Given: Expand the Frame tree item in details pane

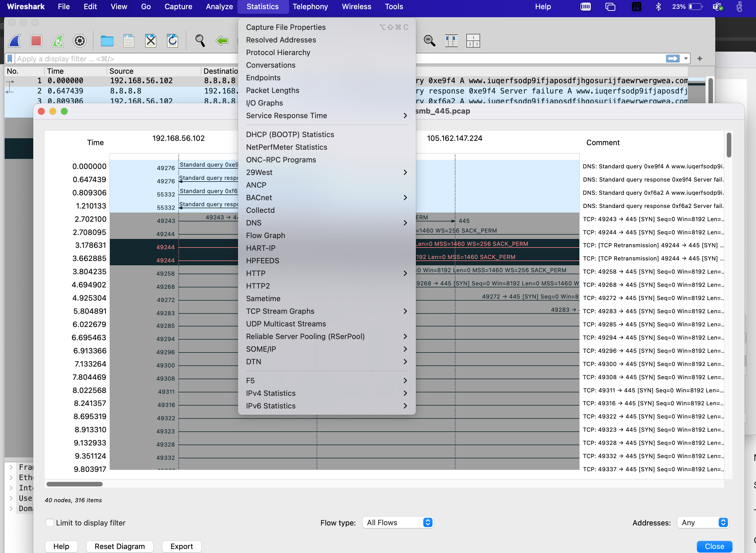Looking at the screenshot, I should [x=11, y=467].
